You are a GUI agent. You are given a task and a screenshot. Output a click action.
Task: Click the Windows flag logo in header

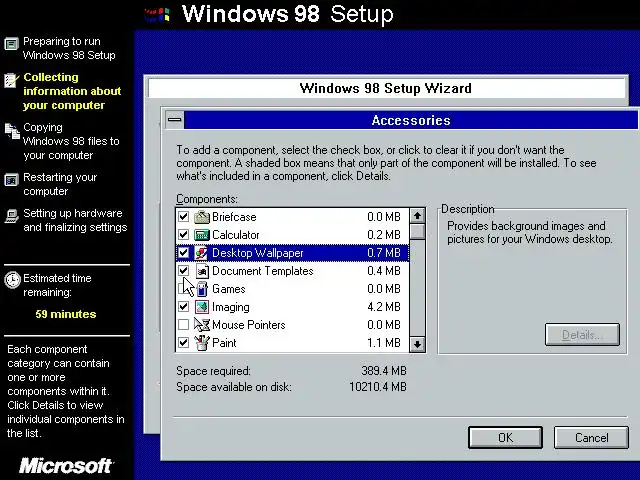coord(157,15)
